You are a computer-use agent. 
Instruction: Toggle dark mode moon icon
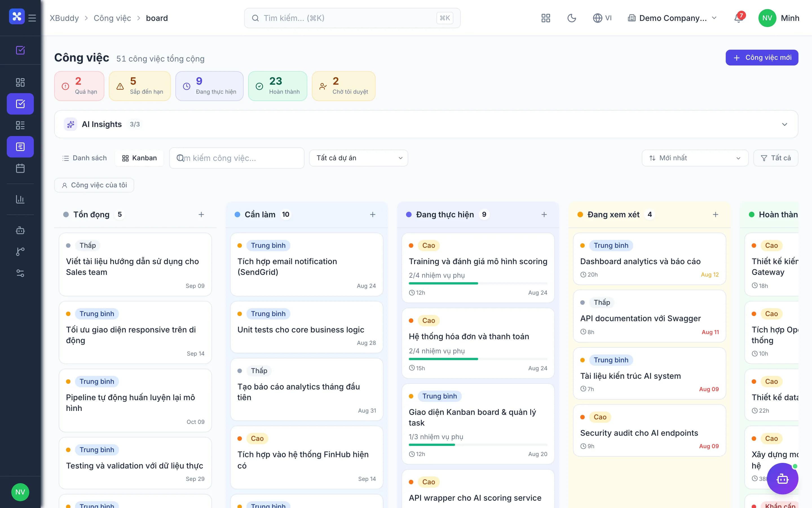coord(572,18)
